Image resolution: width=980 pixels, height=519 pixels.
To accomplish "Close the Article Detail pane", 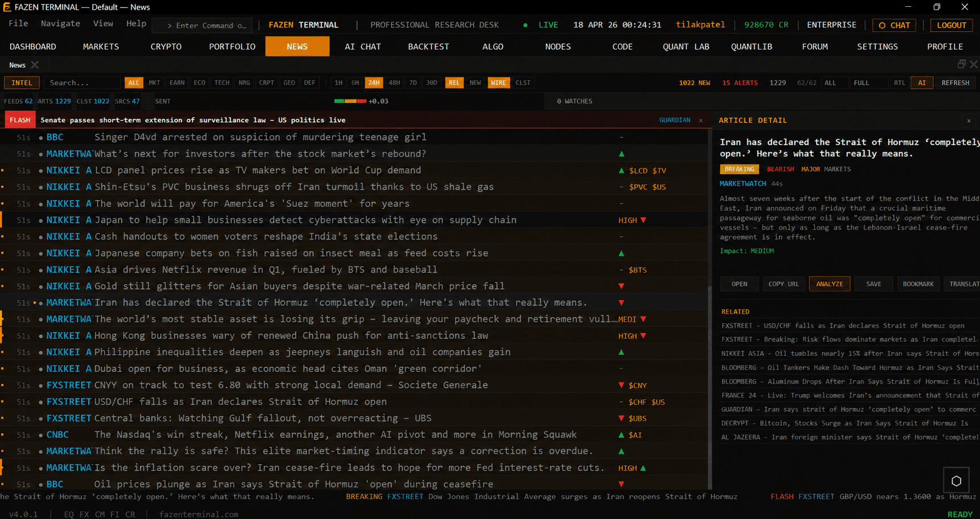I will pyautogui.click(x=969, y=121).
